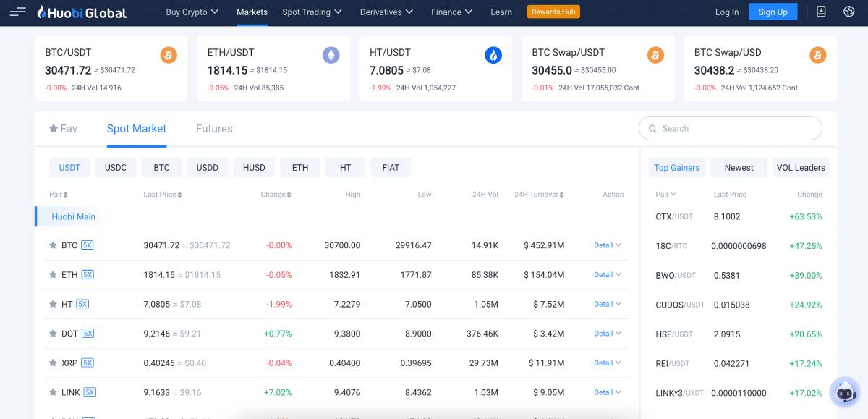The image size is (868, 419).
Task: Click Log In link
Action: 727,12
